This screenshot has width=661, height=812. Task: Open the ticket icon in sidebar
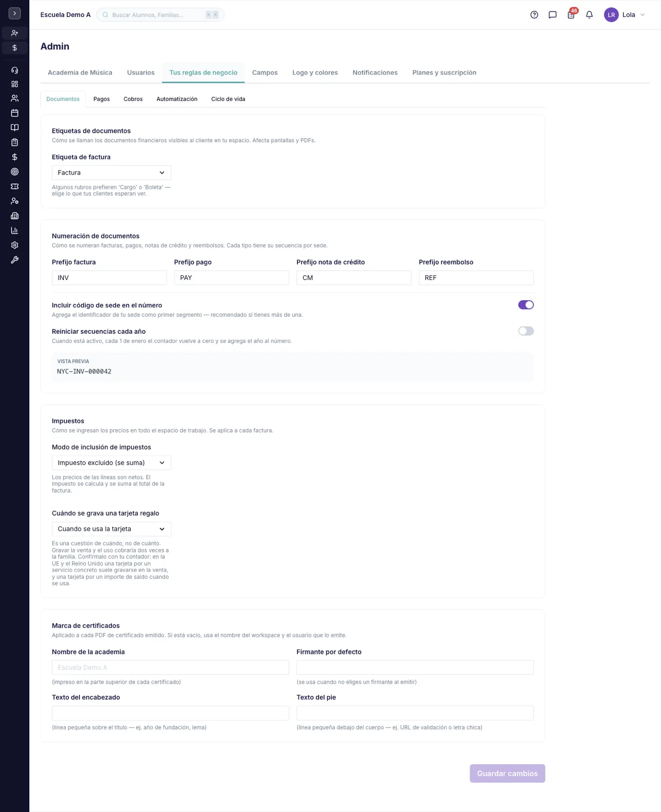(15, 186)
